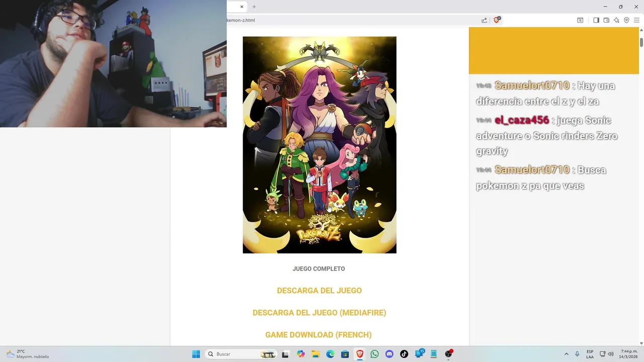Image resolution: width=644 pixels, height=362 pixels.
Task: Click the volume speaker tray icon
Action: tap(611, 354)
